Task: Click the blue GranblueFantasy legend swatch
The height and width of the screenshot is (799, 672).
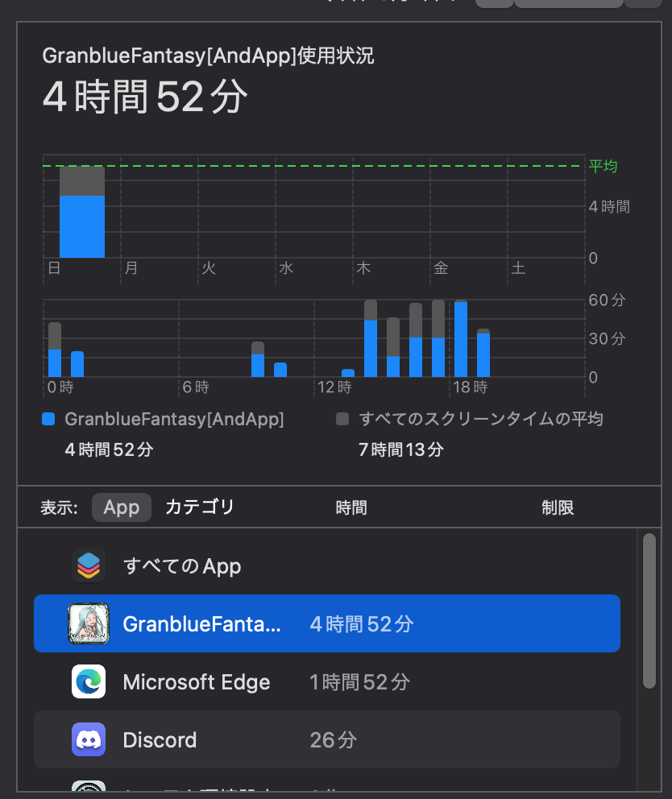Action: 48,419
